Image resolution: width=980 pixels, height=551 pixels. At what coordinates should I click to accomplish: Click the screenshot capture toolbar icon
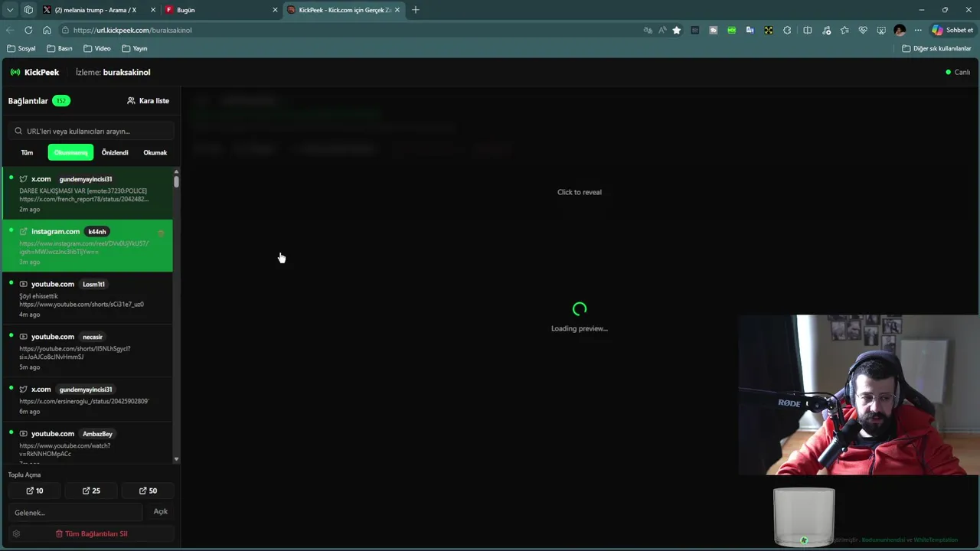pyautogui.click(x=881, y=30)
